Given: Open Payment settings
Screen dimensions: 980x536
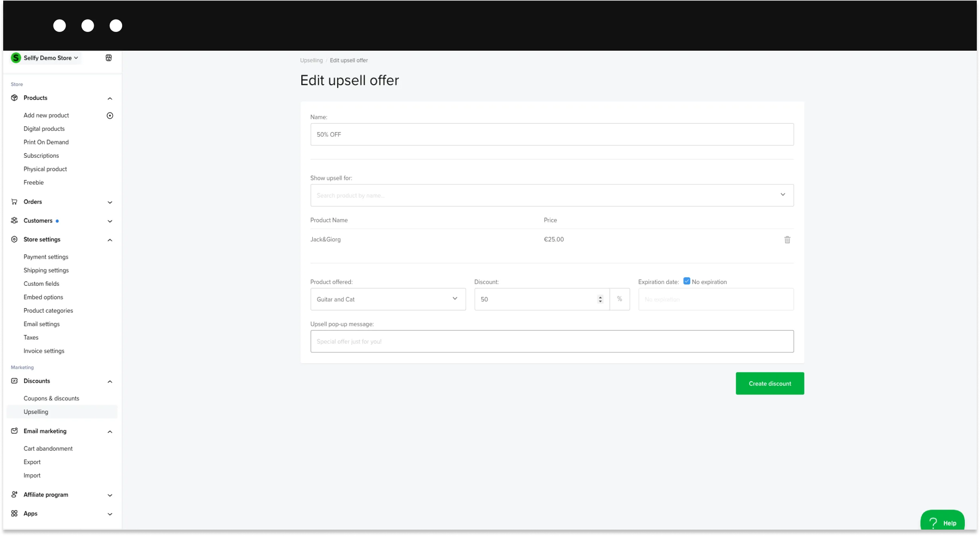Looking at the screenshot, I should click(x=46, y=257).
